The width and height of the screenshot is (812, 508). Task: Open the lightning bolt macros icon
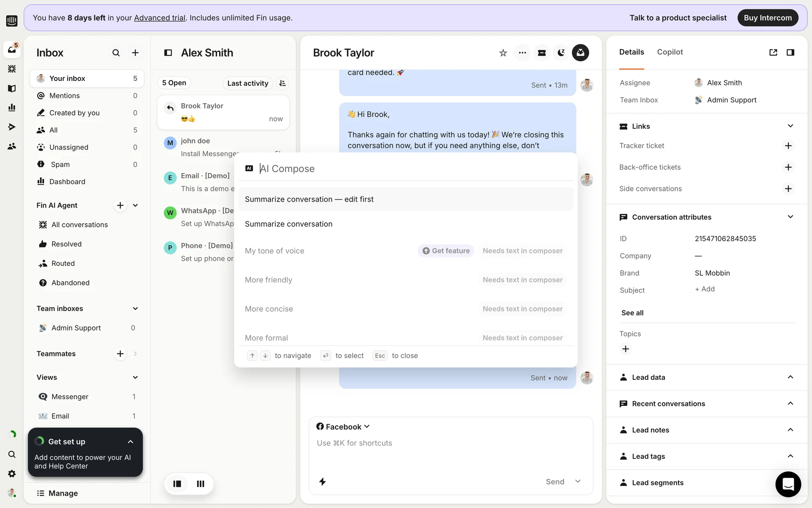click(x=322, y=481)
